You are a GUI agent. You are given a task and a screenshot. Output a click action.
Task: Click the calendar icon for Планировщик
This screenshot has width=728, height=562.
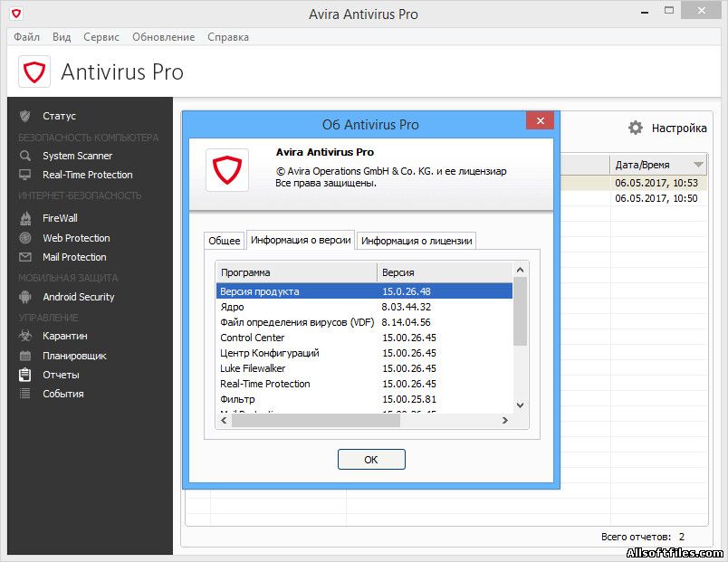(25, 356)
